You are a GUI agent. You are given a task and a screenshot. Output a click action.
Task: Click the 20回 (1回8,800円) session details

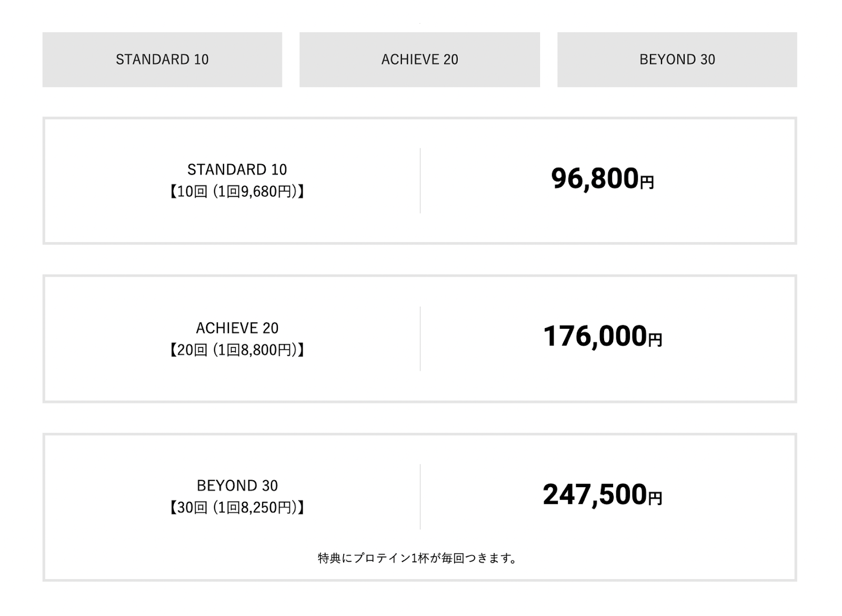[237, 350]
